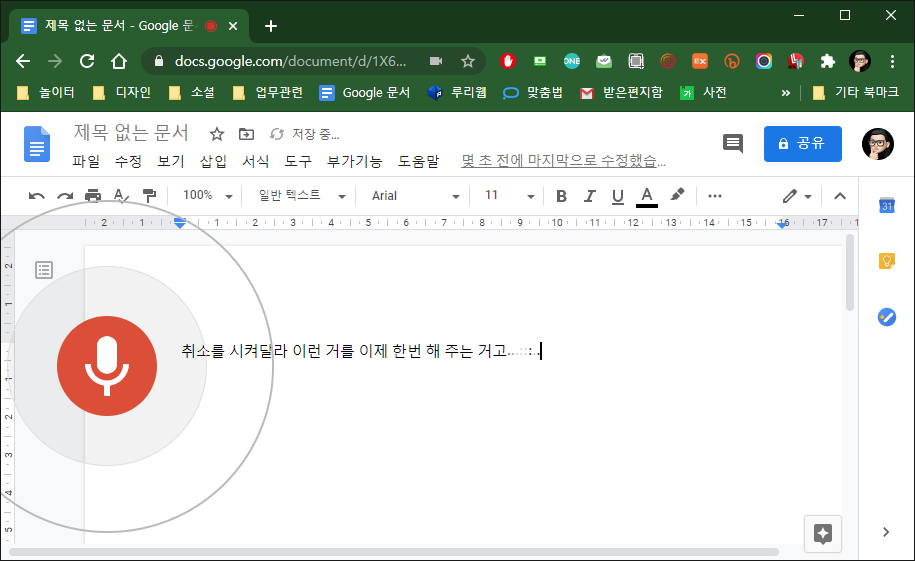915x561 pixels.
Task: Open the 부가기능 menu
Action: click(355, 161)
